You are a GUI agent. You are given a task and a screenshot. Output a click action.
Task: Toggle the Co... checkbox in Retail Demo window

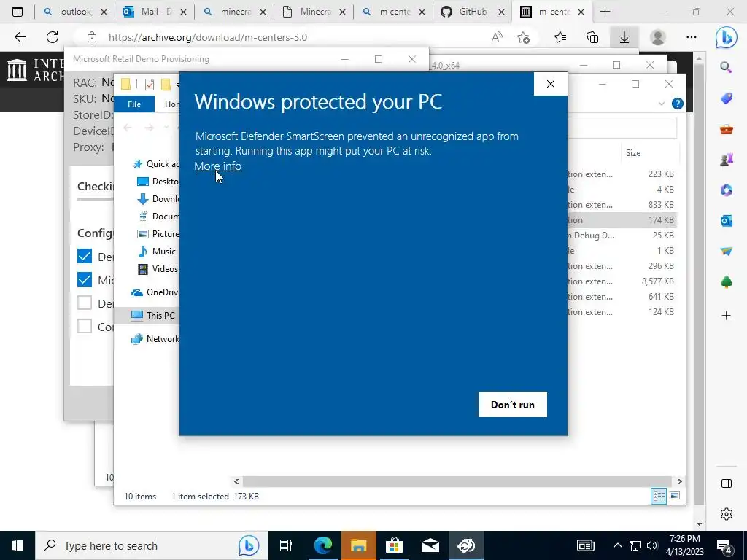[85, 326]
